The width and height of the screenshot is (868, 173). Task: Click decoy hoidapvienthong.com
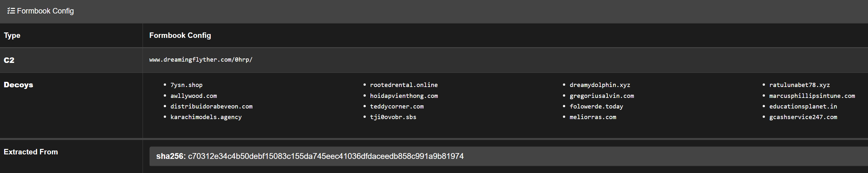404,96
